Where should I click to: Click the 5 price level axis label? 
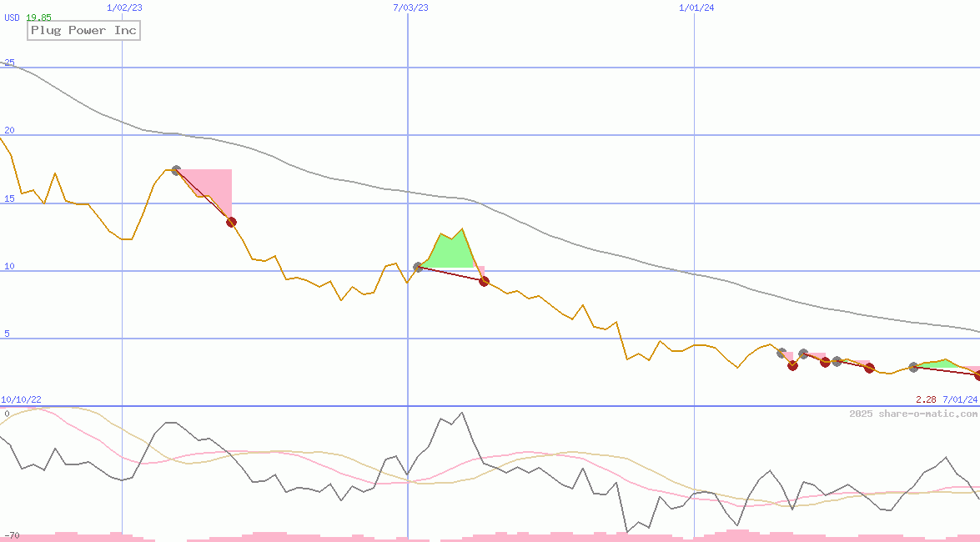(x=7, y=334)
